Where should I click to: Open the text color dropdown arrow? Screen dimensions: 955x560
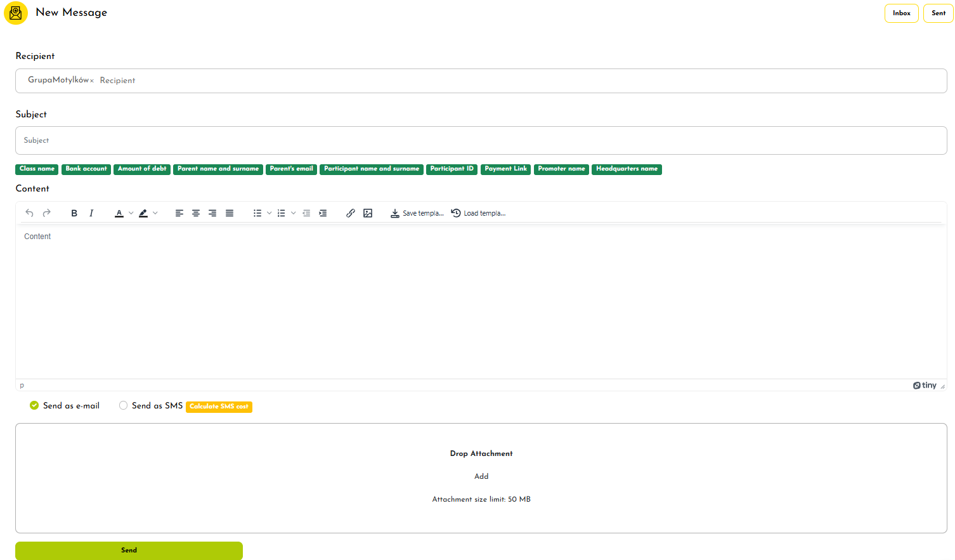(x=131, y=213)
